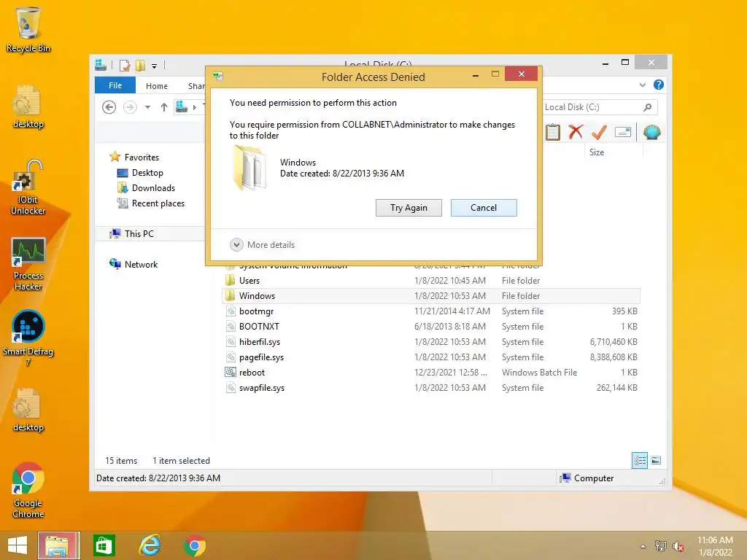The height and width of the screenshot is (560, 747).
Task: Switch to the Home ribbon tab
Action: (x=157, y=86)
